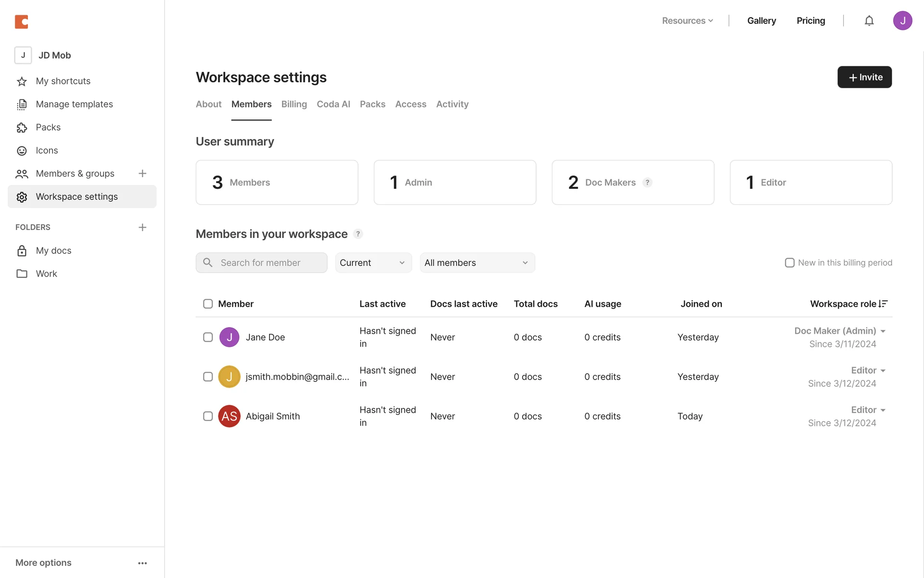Enable New in this billing period checkbox
This screenshot has width=924, height=578.
click(x=789, y=263)
